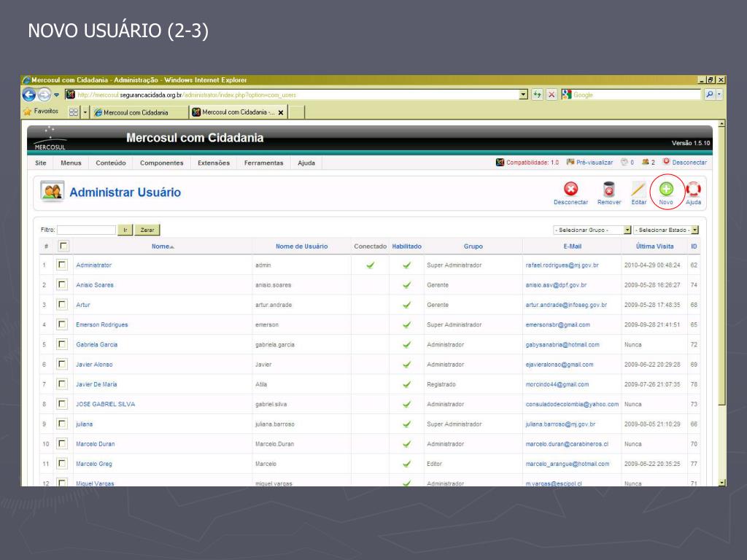Click the browser back arrow button
747x560 pixels.
pos(29,95)
